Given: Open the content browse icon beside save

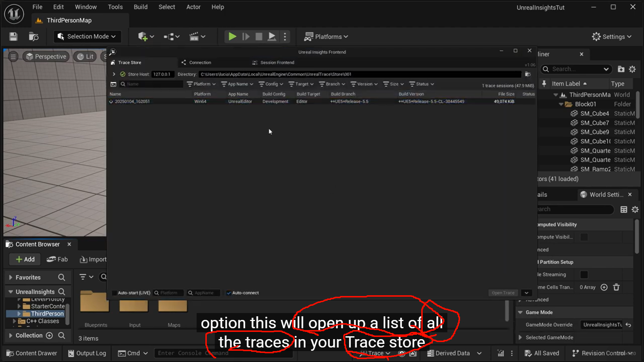Looking at the screenshot, I should pos(33,37).
